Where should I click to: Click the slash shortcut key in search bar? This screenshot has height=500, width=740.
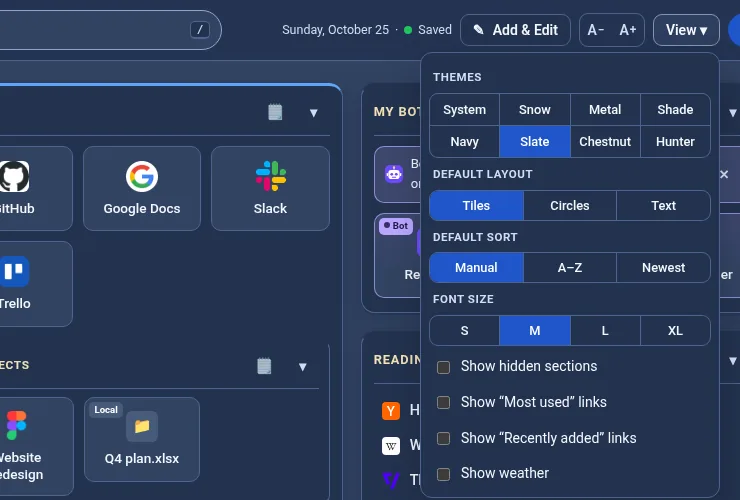[x=200, y=30]
